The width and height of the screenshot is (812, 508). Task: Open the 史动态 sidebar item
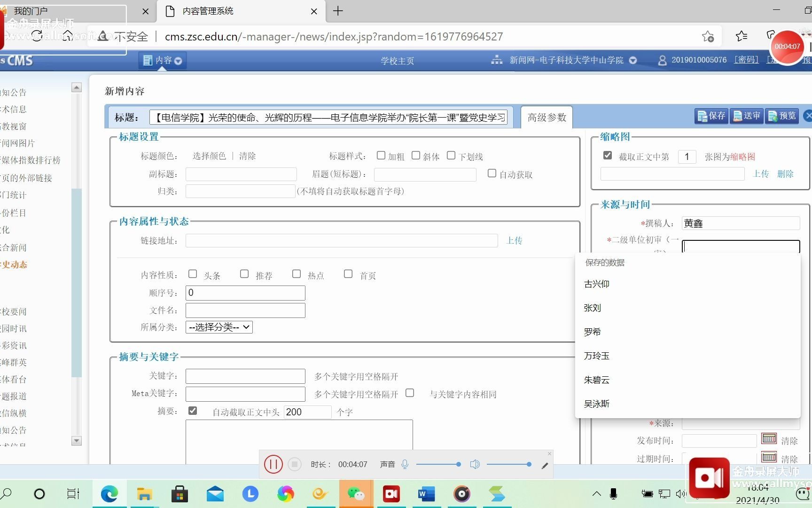click(14, 264)
